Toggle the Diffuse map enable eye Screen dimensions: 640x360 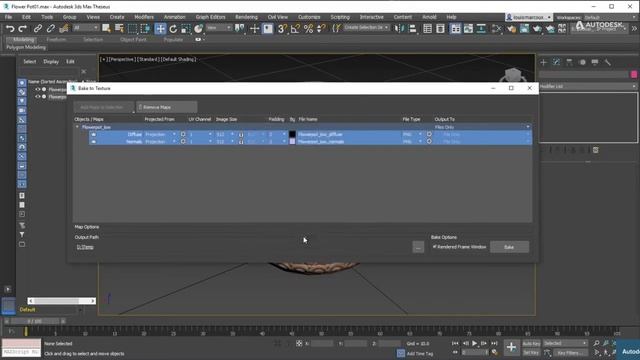coord(93,134)
